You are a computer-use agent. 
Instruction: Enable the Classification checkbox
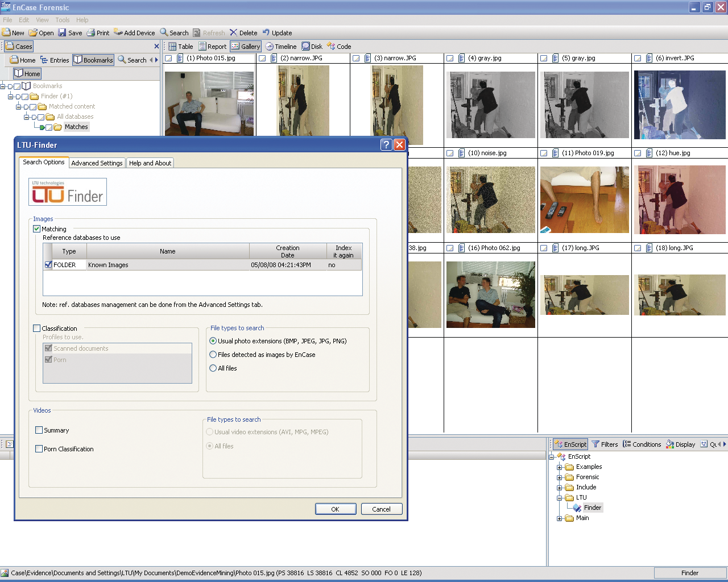tap(37, 329)
